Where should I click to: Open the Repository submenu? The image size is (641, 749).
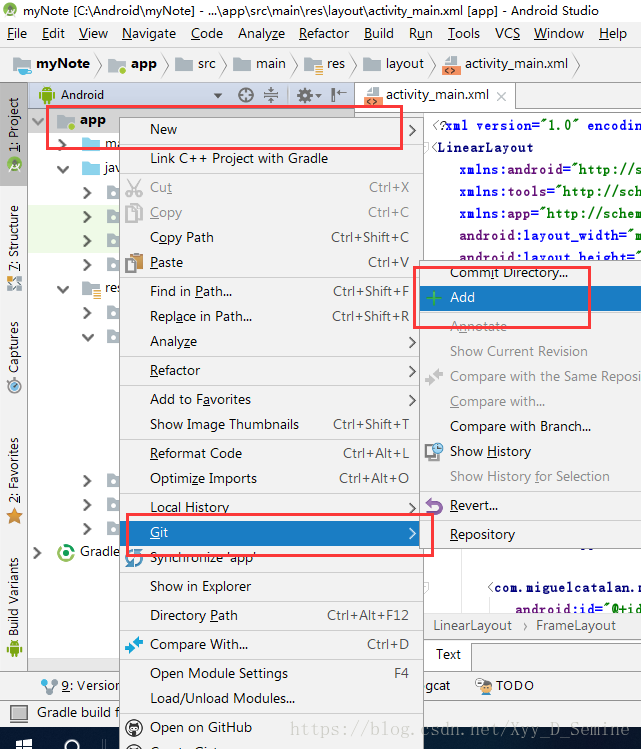(x=530, y=535)
